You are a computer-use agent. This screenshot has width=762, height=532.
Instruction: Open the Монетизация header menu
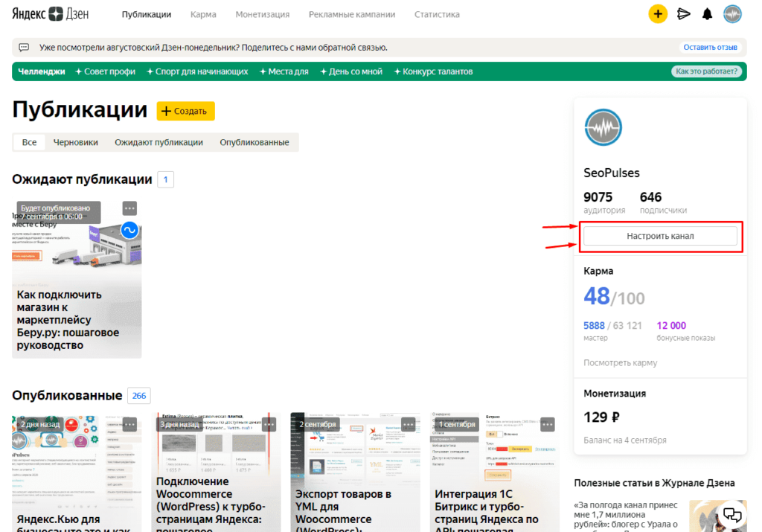point(263,15)
